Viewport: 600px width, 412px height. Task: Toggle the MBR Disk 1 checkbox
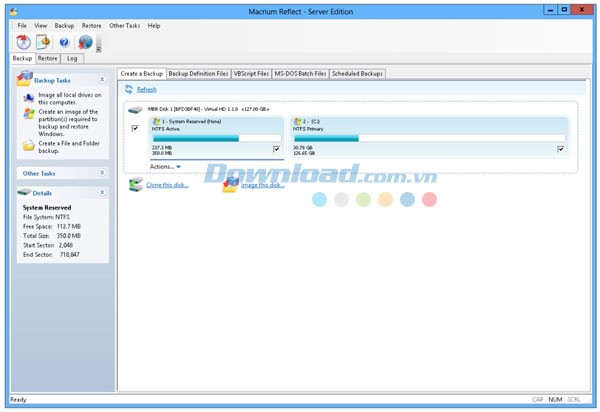(135, 129)
